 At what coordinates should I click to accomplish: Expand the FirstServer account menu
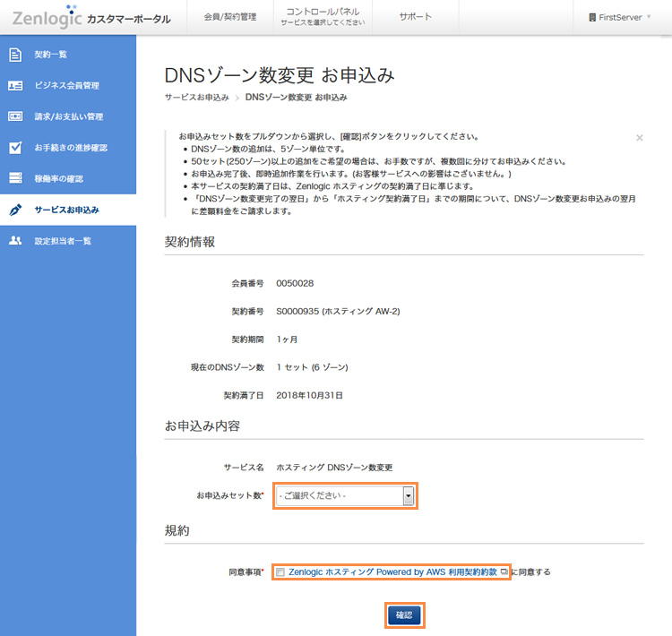pyautogui.click(x=619, y=17)
